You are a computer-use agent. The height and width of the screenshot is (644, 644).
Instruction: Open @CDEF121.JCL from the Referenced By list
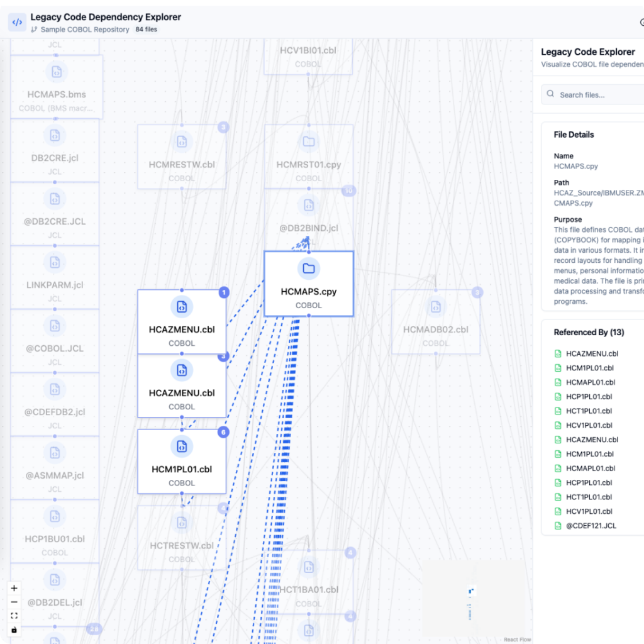pyautogui.click(x=591, y=526)
